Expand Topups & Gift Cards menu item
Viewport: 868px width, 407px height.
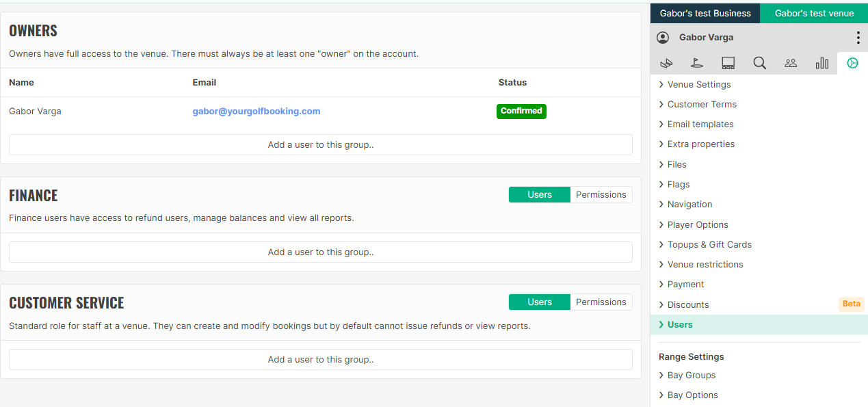pos(709,245)
